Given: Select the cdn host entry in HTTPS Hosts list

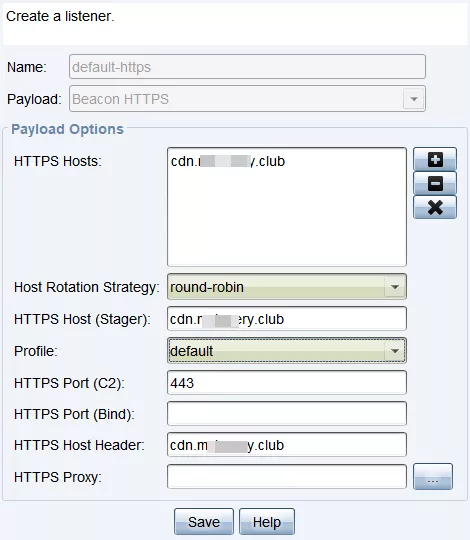Looking at the screenshot, I should pos(228,161).
